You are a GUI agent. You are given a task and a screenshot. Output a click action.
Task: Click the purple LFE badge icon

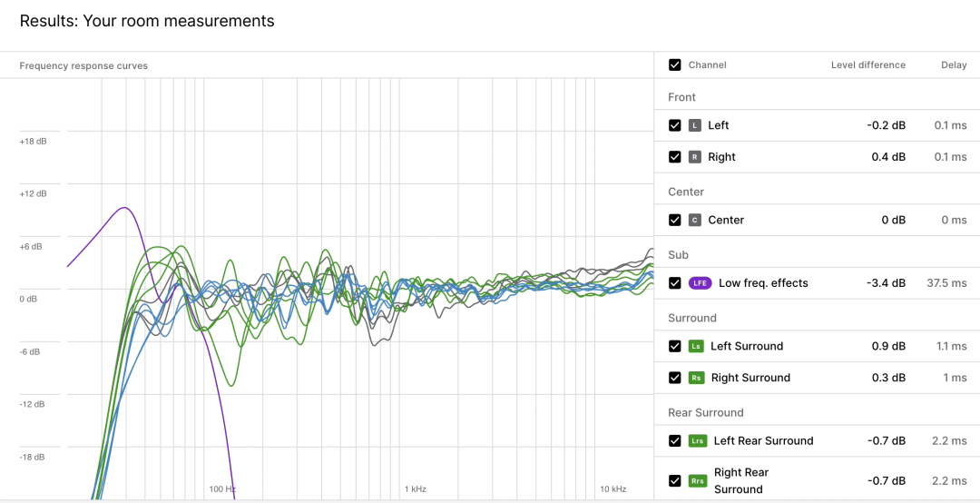700,282
